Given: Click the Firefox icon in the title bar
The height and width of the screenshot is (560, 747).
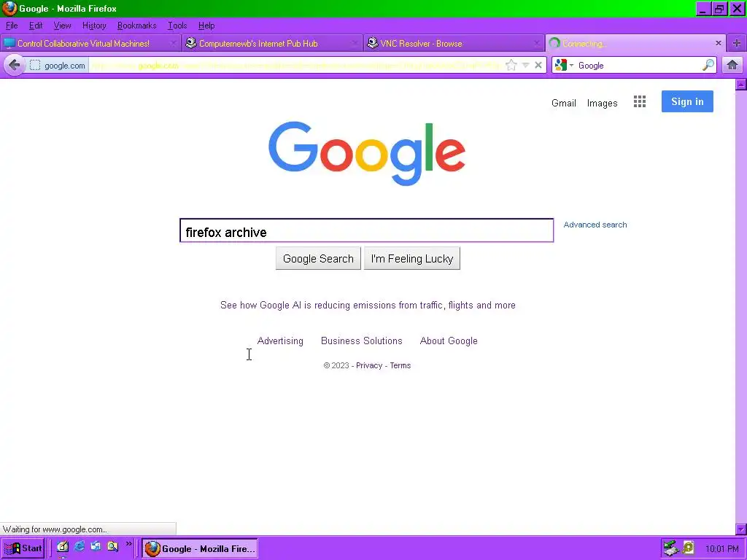Looking at the screenshot, I should point(9,9).
